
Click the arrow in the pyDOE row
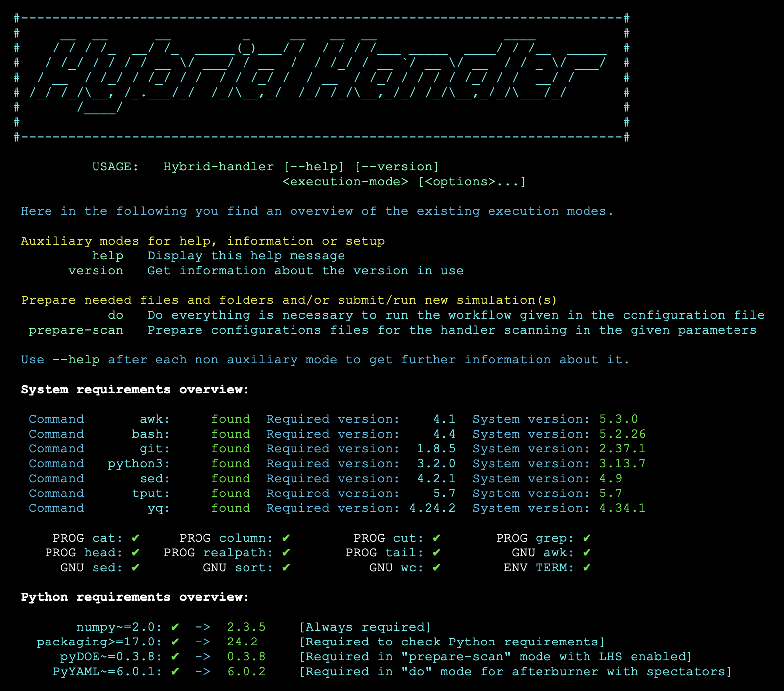point(203,657)
